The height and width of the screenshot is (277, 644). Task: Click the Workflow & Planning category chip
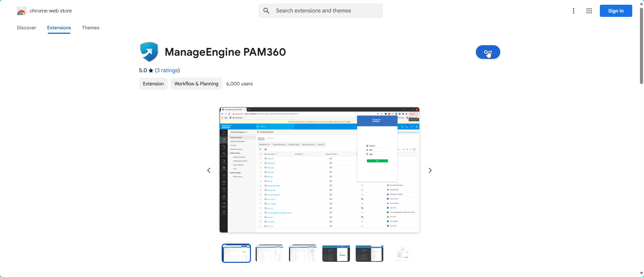(x=196, y=84)
